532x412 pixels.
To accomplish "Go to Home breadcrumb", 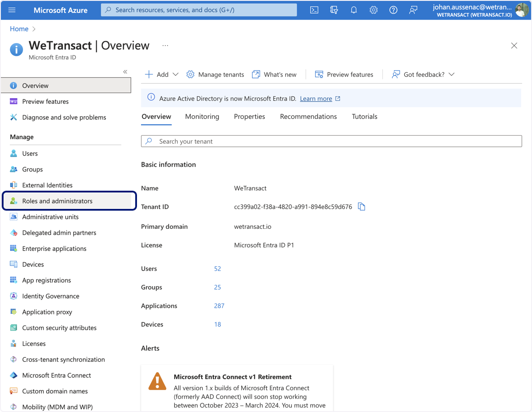I will pyautogui.click(x=19, y=29).
